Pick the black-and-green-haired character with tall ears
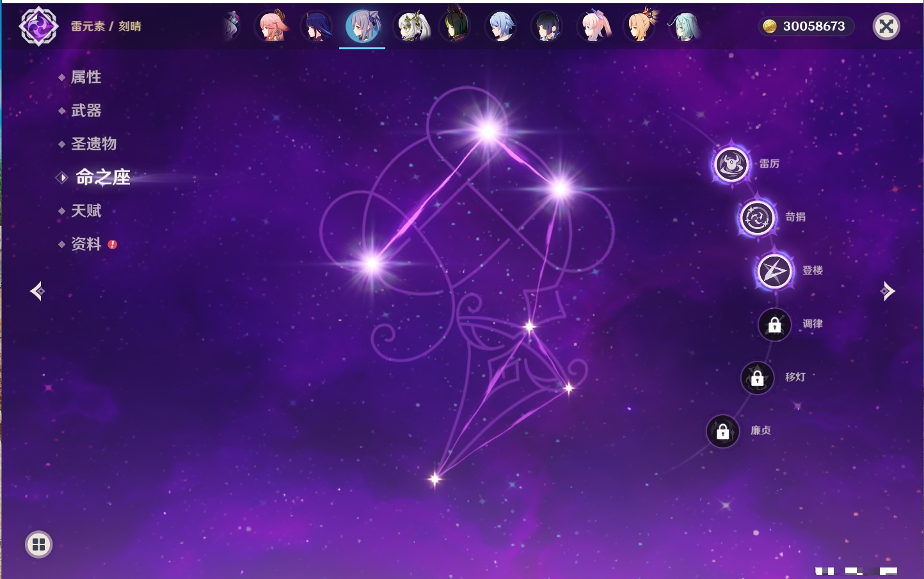The width and height of the screenshot is (924, 579). 455,26
